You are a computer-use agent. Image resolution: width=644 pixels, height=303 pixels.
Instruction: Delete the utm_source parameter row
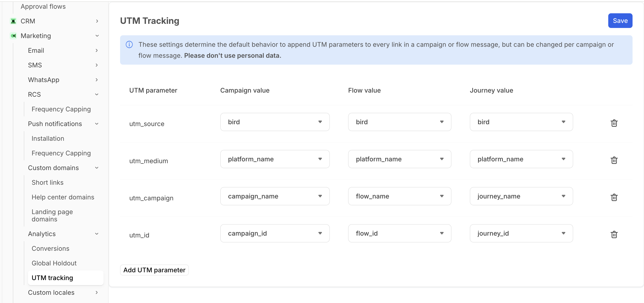[614, 123]
